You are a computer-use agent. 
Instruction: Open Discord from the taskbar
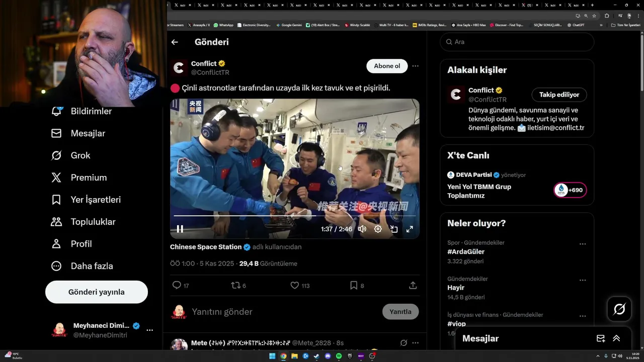328,356
